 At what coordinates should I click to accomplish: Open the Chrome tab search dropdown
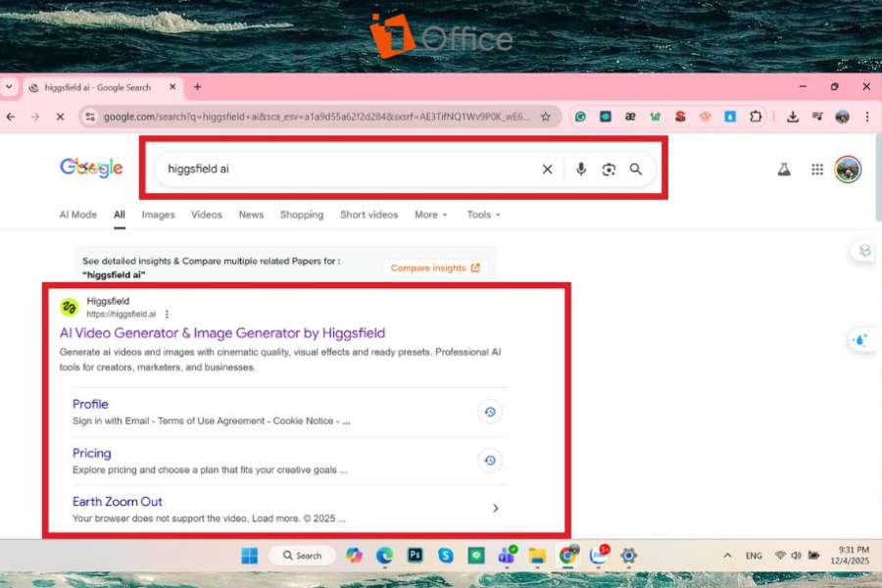tap(9, 87)
